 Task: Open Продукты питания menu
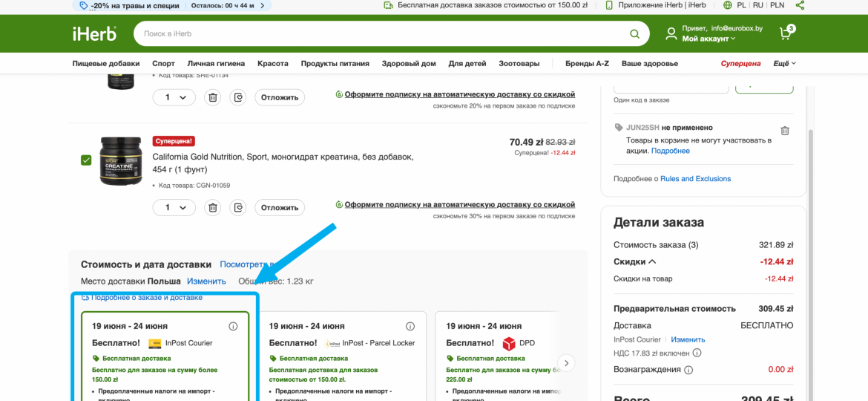pyautogui.click(x=335, y=64)
